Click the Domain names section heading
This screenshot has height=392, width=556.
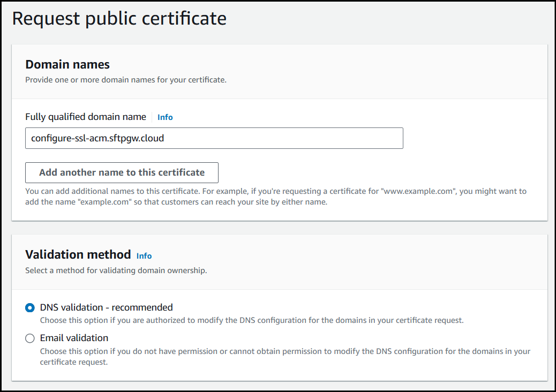tap(67, 65)
